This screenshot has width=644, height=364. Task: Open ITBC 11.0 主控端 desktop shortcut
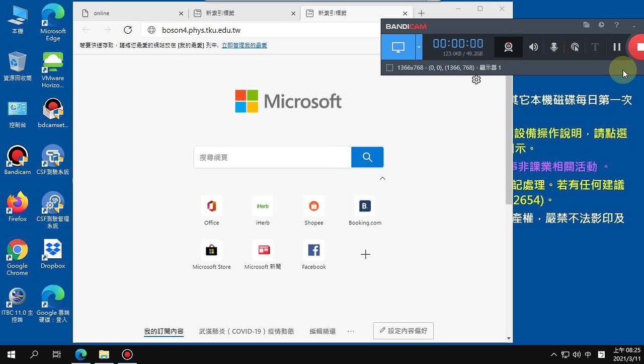point(17,304)
